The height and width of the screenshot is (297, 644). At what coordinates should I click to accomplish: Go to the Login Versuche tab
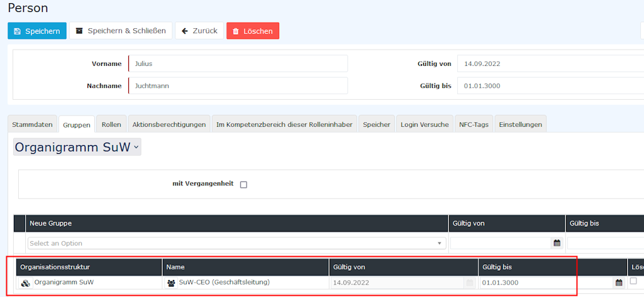point(425,124)
